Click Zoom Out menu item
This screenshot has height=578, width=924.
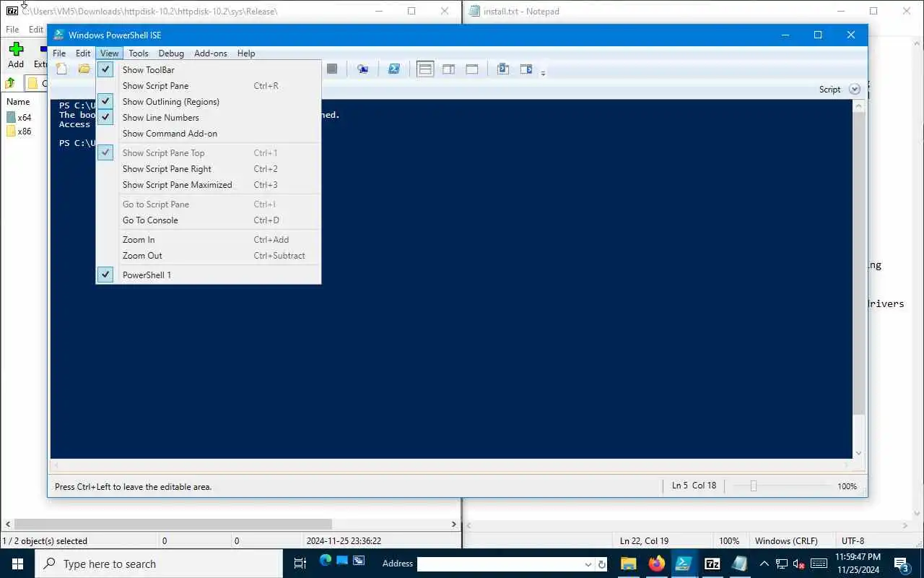[208, 256]
